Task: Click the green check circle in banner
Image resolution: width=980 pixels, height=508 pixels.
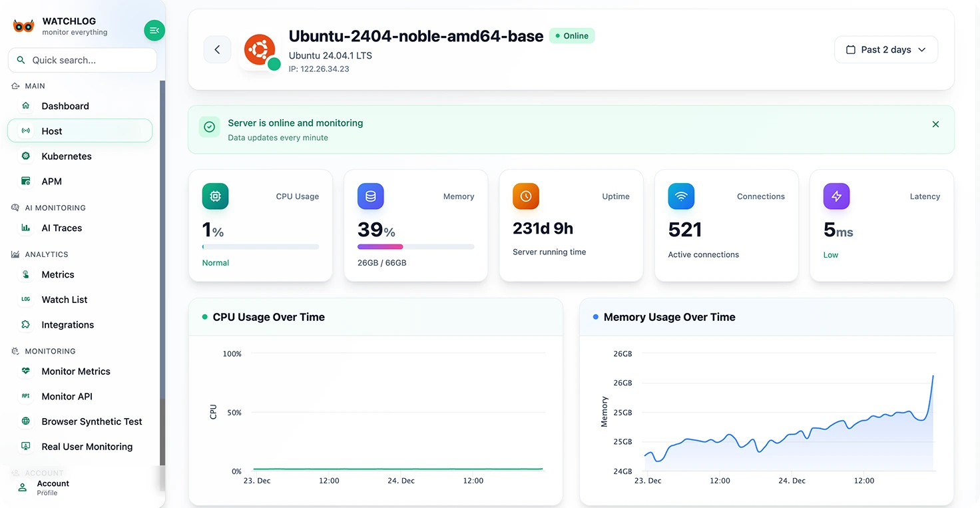Action: pos(210,127)
